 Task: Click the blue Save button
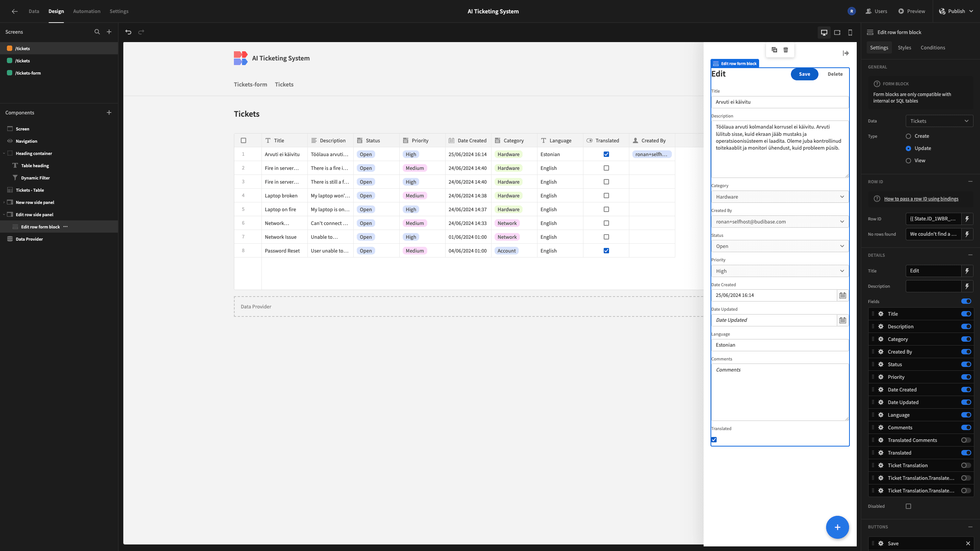[804, 74]
